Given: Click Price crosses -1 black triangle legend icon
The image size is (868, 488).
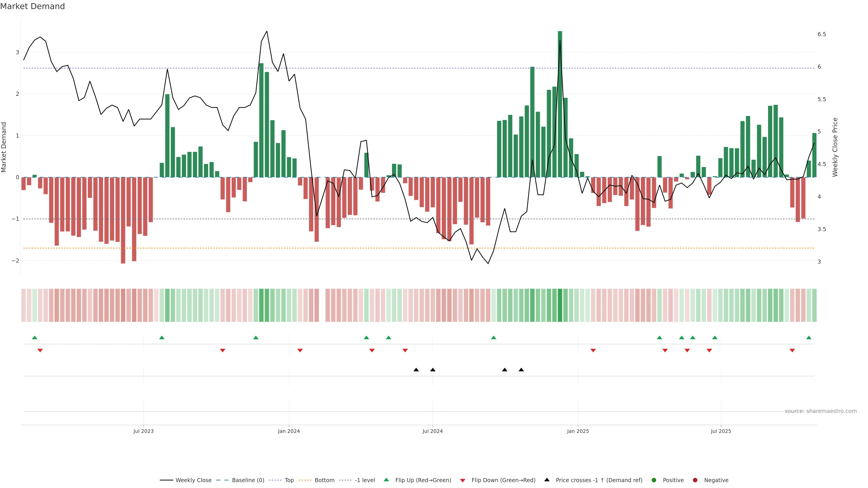Looking at the screenshot, I should click(547, 480).
